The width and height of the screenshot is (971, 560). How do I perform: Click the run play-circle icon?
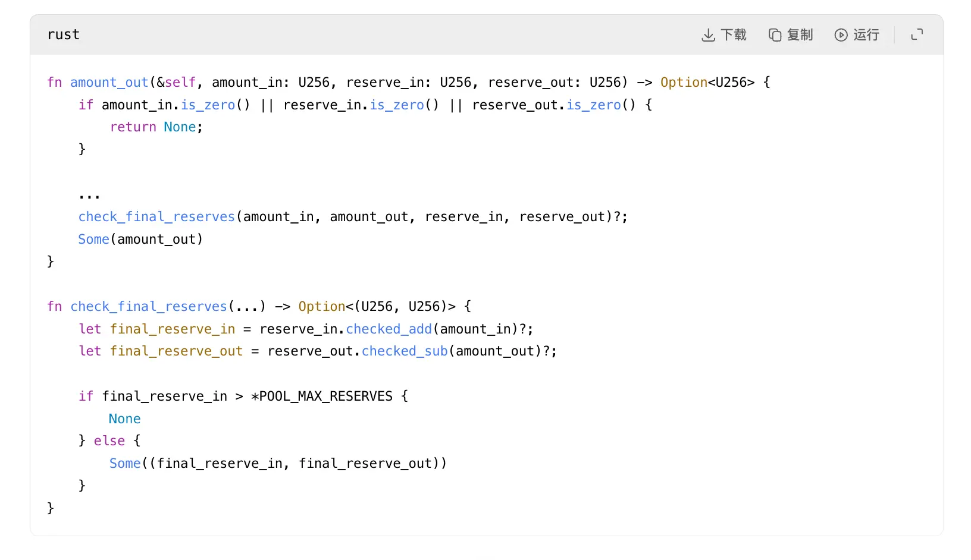(x=841, y=35)
